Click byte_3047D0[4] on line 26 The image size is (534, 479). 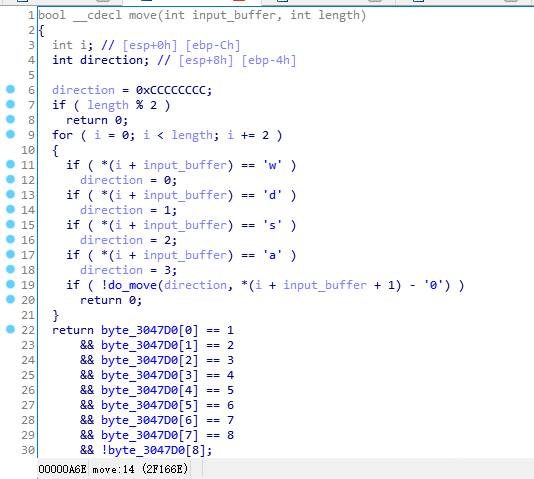(x=150, y=390)
